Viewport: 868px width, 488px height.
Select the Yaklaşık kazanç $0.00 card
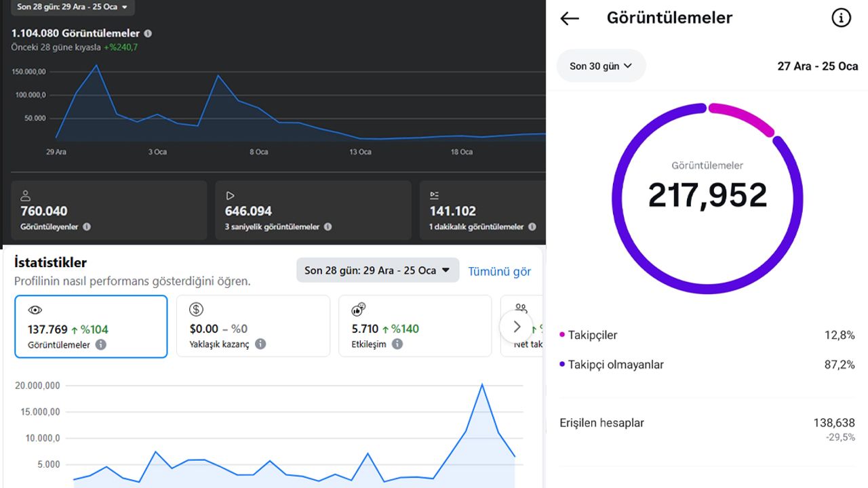click(x=253, y=327)
